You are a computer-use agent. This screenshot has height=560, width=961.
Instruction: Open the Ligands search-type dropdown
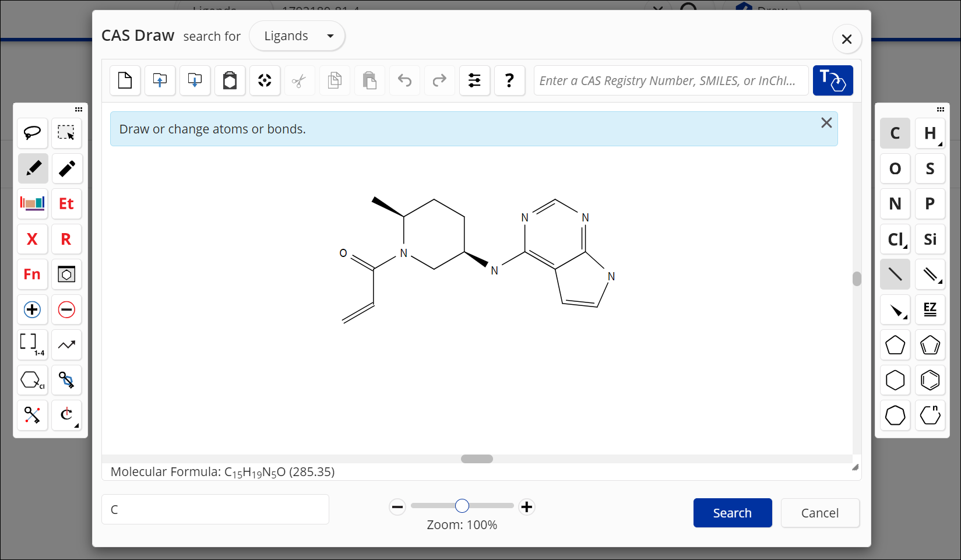[x=297, y=36]
